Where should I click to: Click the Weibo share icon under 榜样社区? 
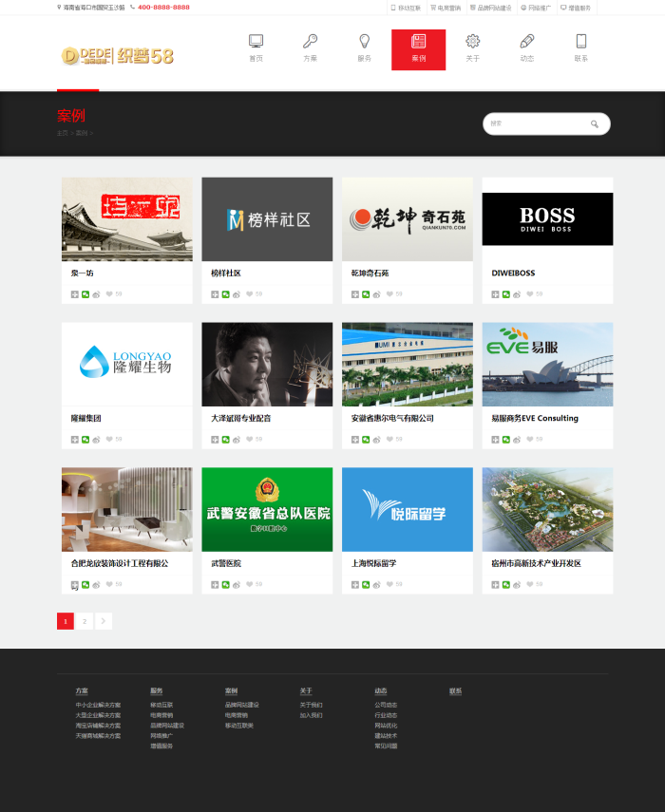(237, 294)
